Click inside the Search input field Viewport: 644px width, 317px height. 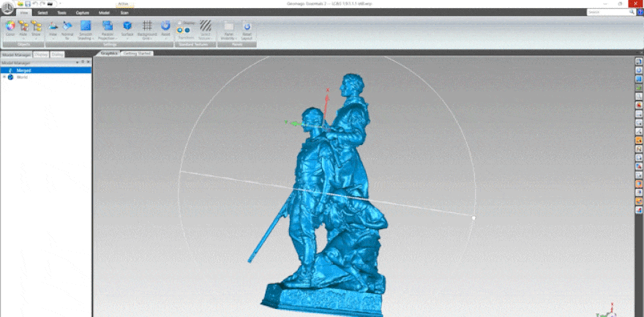pos(608,12)
